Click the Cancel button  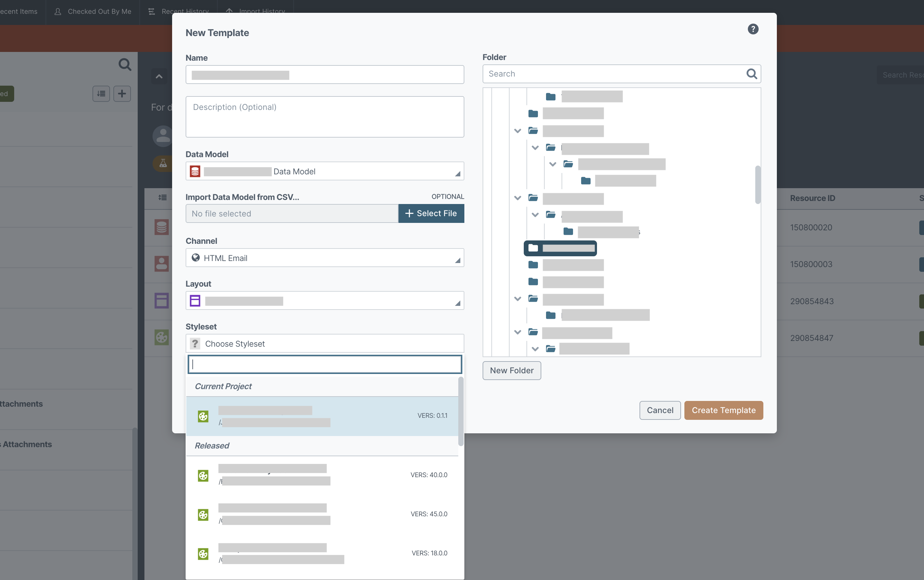tap(660, 411)
